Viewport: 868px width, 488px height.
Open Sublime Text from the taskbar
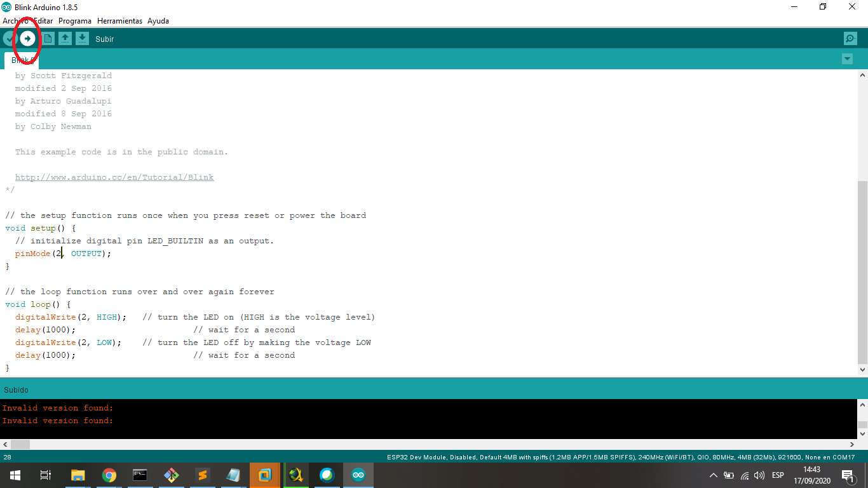(x=202, y=475)
